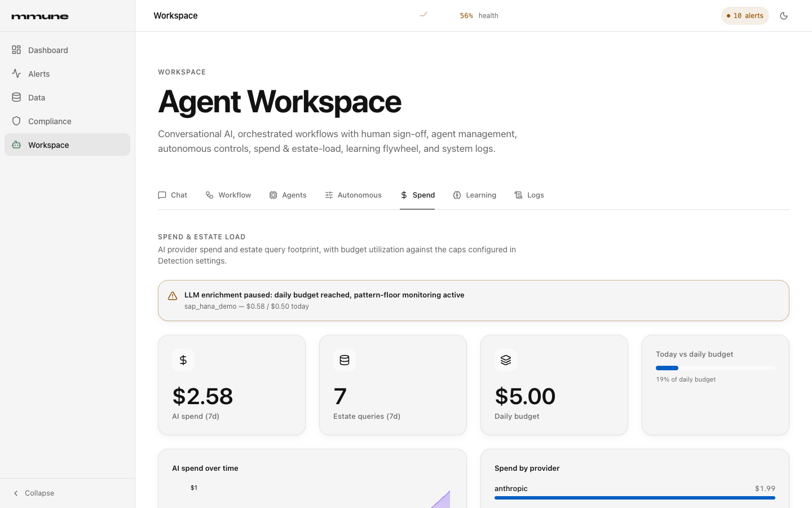Open the Dashboard grid icon
Screen dimensions: 812x508
coord(16,50)
